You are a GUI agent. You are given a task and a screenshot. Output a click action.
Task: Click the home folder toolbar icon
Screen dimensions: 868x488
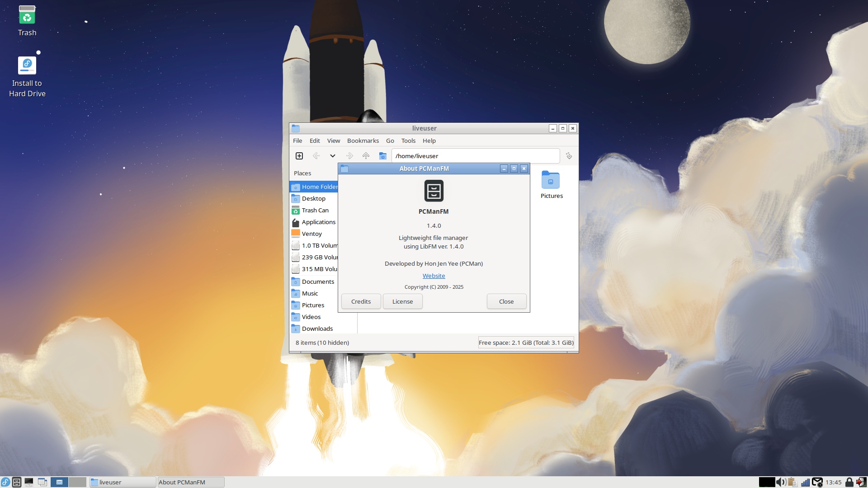click(382, 156)
